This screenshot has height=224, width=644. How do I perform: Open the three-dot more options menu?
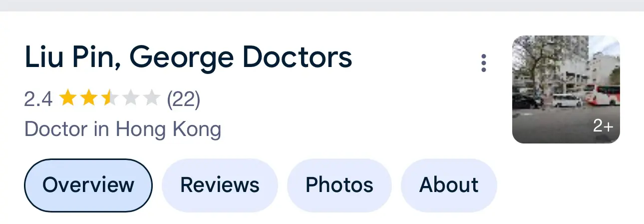click(x=483, y=63)
